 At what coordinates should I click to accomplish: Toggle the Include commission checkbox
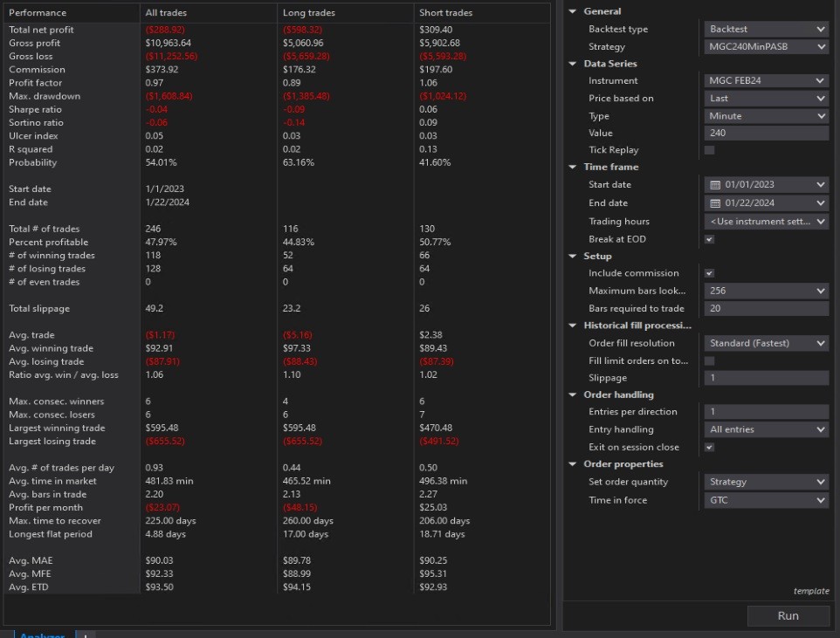[x=709, y=273]
